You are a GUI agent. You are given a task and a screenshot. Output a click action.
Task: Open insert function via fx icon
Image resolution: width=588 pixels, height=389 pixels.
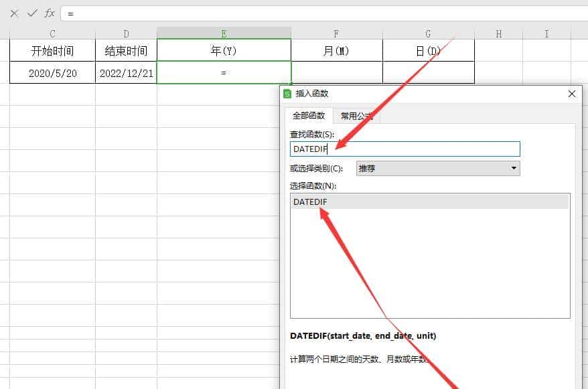[x=50, y=13]
